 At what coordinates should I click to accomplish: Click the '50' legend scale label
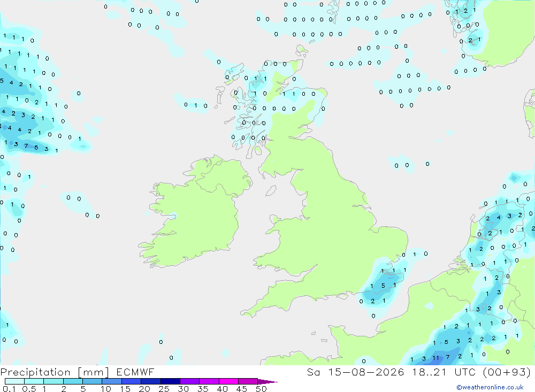[261, 389]
